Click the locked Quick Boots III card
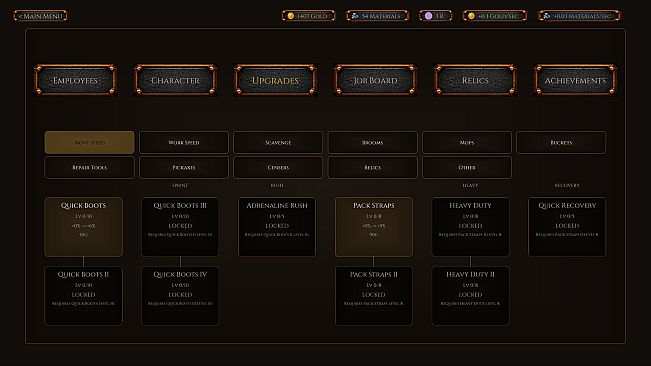651x366 pixels. (180, 227)
